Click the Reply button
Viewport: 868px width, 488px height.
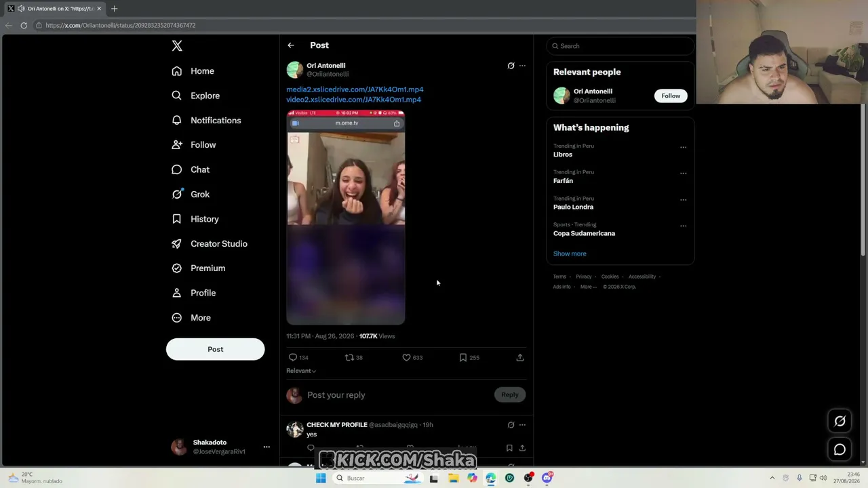point(510,394)
